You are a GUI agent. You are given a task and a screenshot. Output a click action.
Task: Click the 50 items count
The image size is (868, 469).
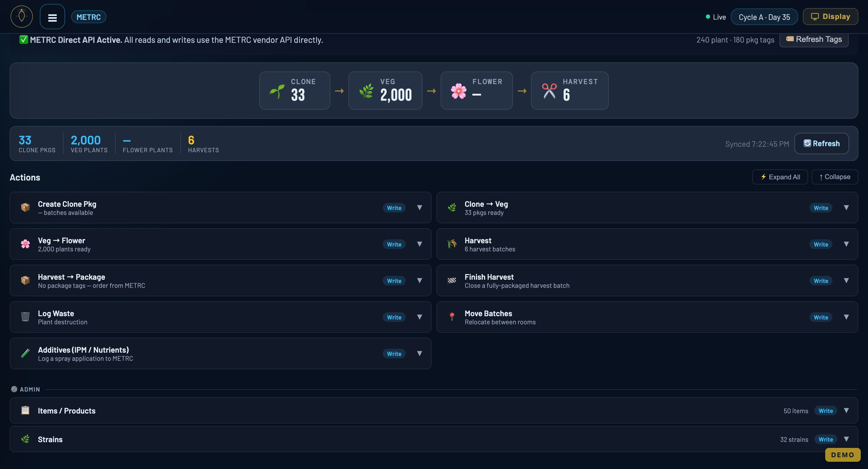pos(796,411)
